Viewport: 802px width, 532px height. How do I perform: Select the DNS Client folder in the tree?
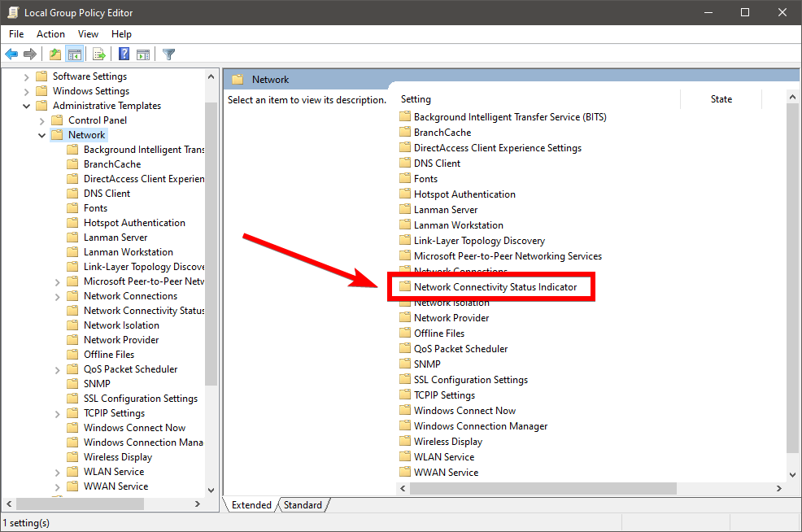point(107,194)
